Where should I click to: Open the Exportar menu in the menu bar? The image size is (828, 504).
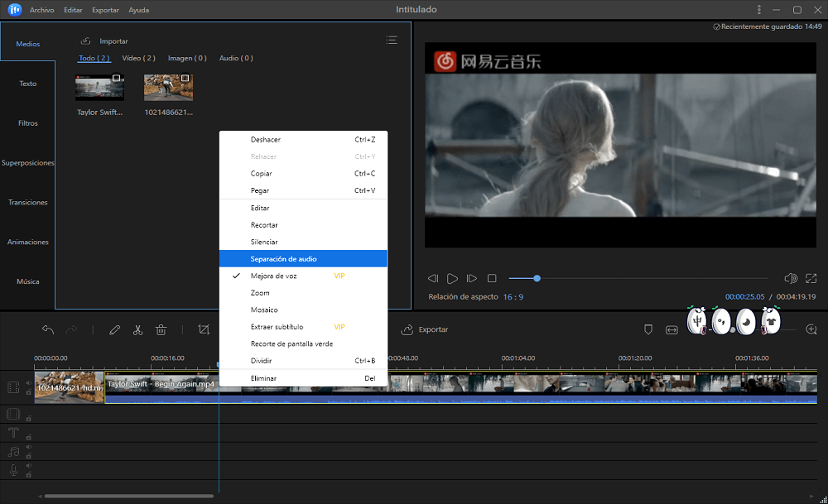(105, 10)
